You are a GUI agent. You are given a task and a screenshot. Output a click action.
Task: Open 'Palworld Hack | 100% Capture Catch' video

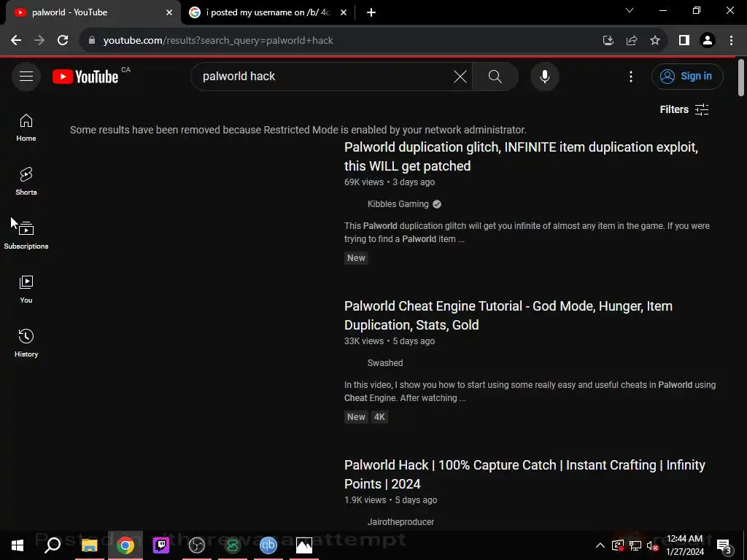525,475
